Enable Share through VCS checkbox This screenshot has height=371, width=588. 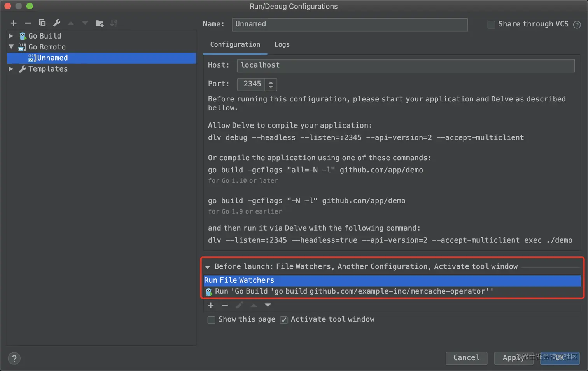coord(492,24)
